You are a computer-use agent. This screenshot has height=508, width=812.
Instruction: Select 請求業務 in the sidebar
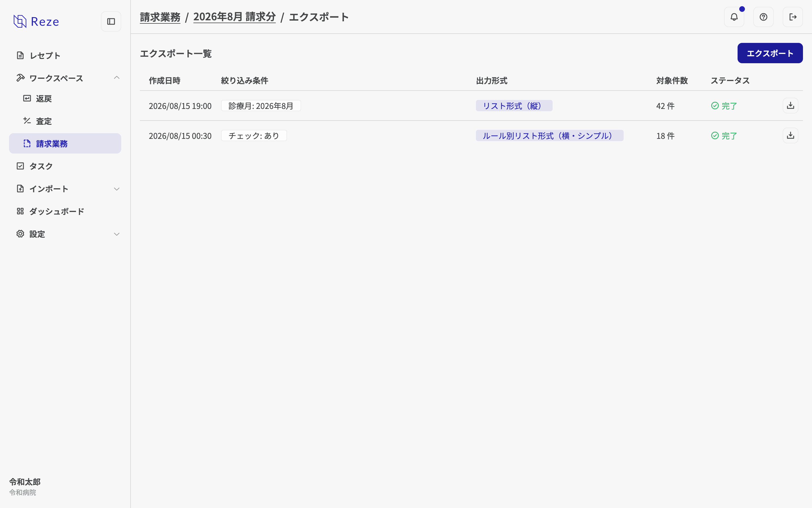[65, 143]
